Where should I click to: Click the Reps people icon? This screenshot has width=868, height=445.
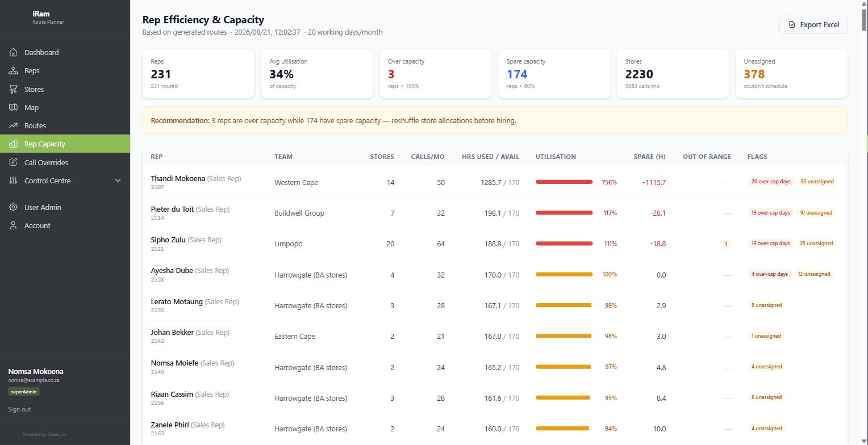pos(13,71)
